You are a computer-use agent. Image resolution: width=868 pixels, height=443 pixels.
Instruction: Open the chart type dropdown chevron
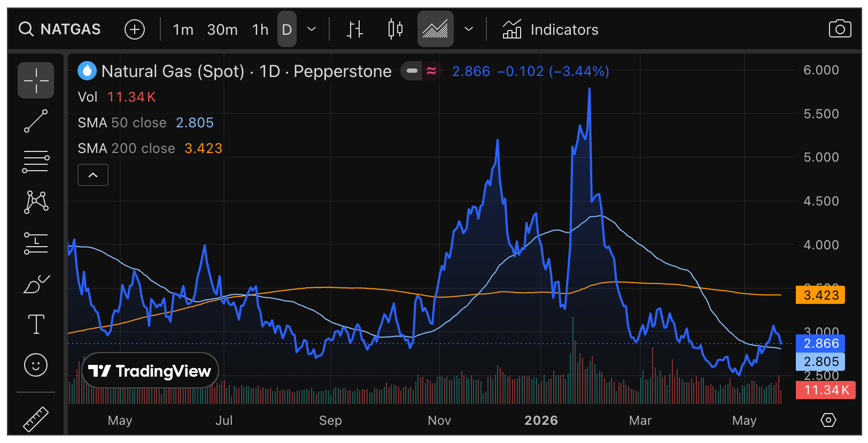click(x=469, y=29)
